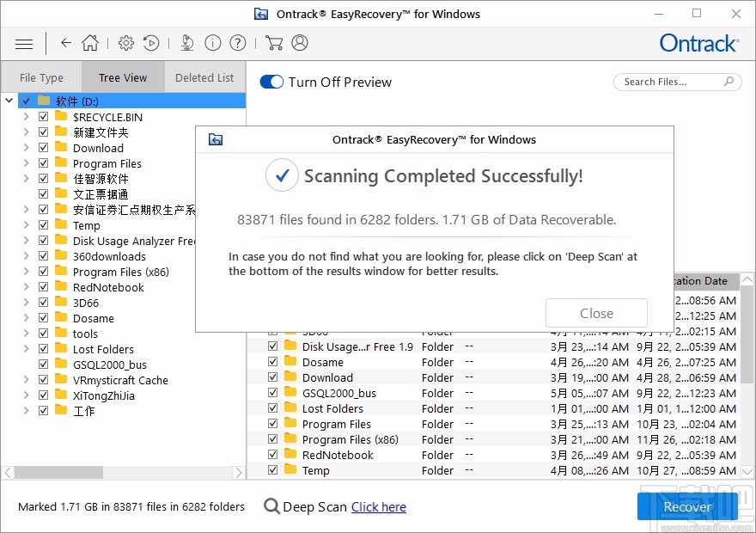Open the settings gear icon
This screenshot has height=533, width=756.
point(125,43)
